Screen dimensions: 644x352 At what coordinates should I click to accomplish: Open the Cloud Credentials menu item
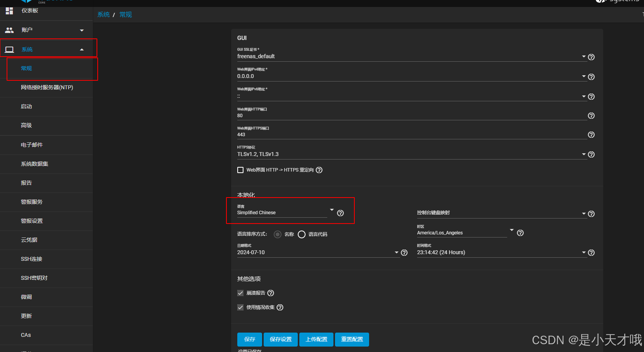pos(47,240)
